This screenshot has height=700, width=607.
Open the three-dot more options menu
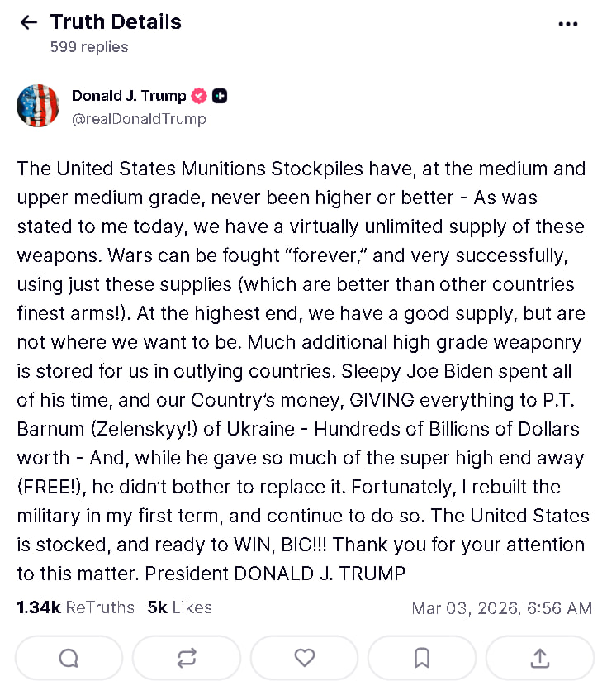568,24
